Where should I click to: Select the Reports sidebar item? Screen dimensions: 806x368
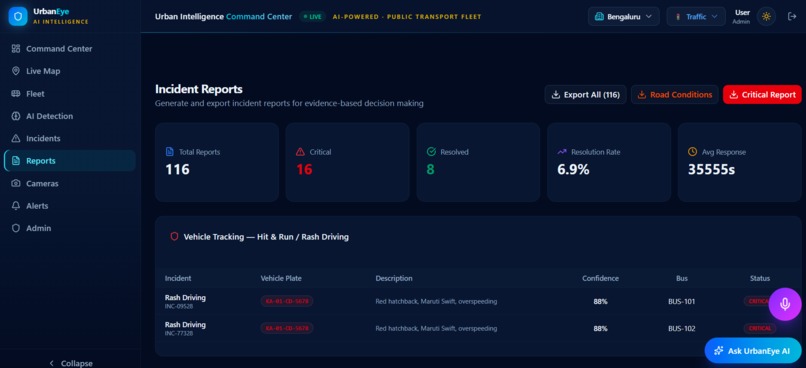(x=70, y=161)
